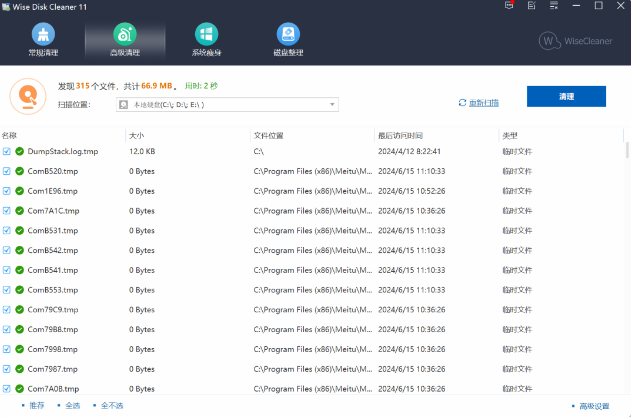Click the 类型 column header
Screen dimensions: 631x417
click(x=510, y=134)
